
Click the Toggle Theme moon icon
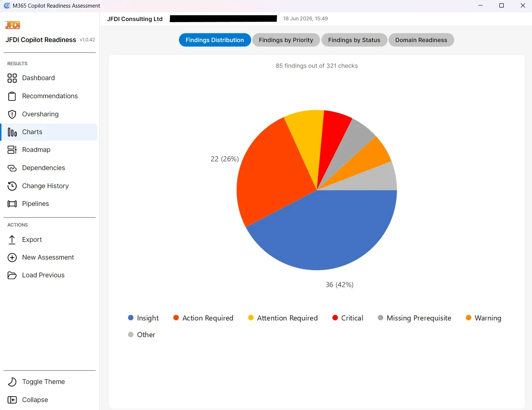click(x=12, y=382)
